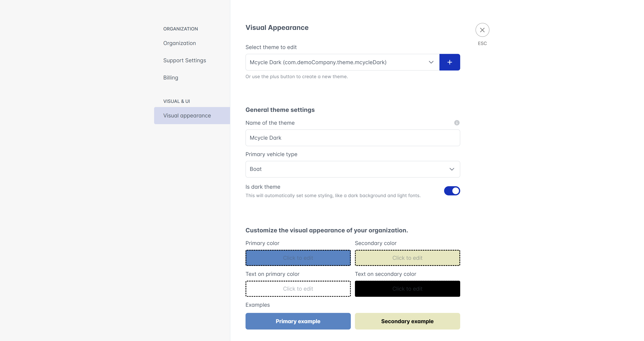
Task: Expand the Primary vehicle type dropdown
Action: click(x=352, y=169)
